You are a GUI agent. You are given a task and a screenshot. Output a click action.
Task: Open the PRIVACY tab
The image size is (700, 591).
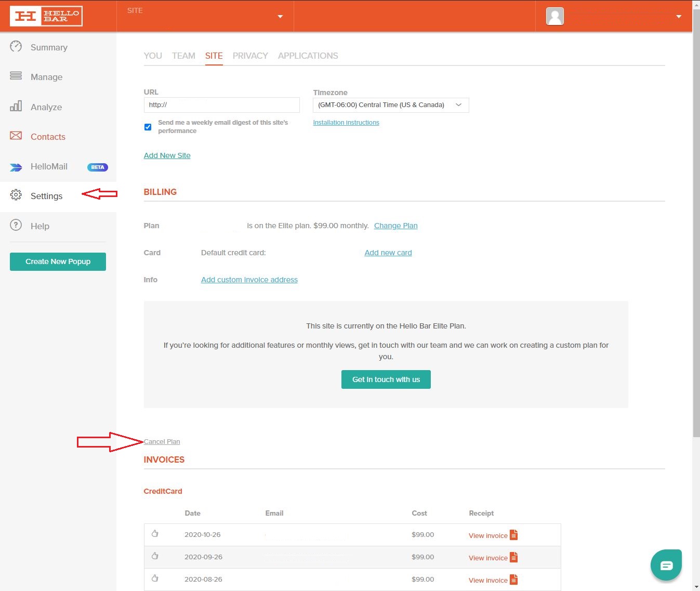click(x=250, y=56)
